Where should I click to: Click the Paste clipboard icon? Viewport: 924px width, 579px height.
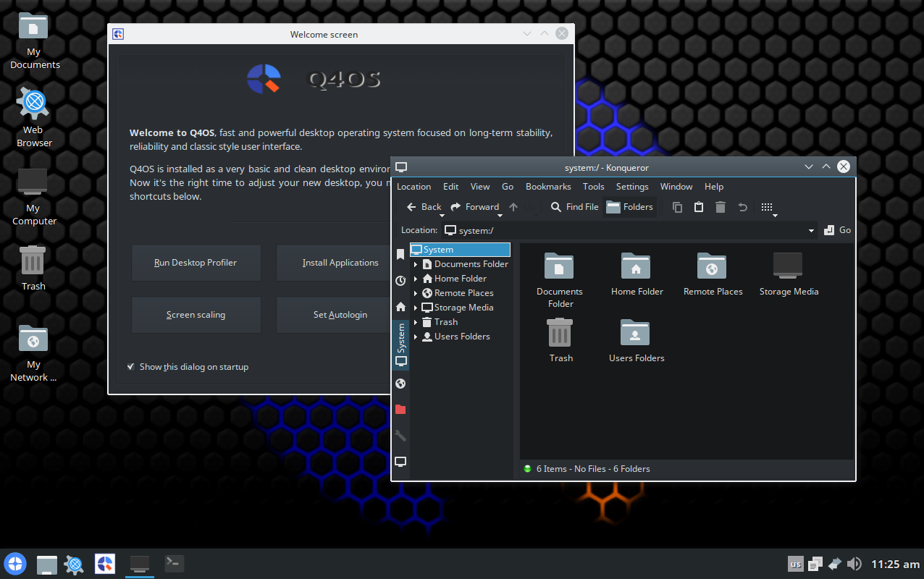pyautogui.click(x=699, y=207)
